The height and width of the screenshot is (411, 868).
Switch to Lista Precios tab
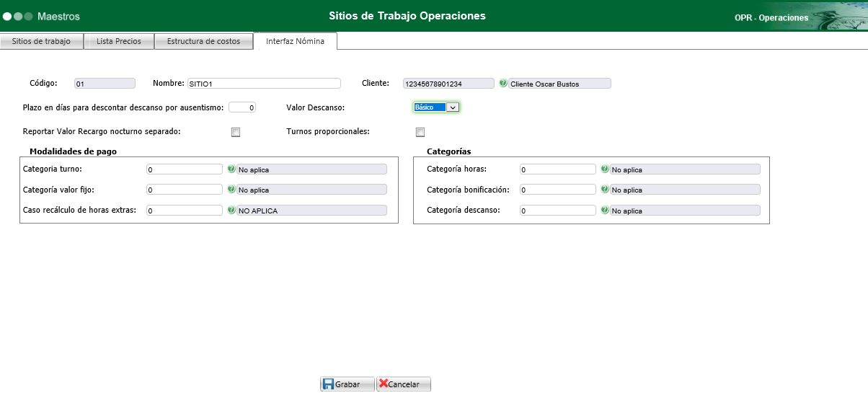point(119,41)
